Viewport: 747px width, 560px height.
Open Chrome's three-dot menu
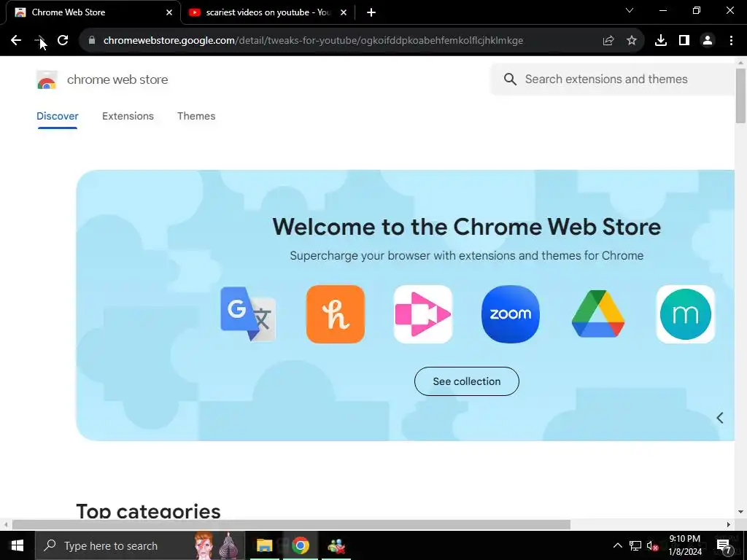tap(731, 41)
